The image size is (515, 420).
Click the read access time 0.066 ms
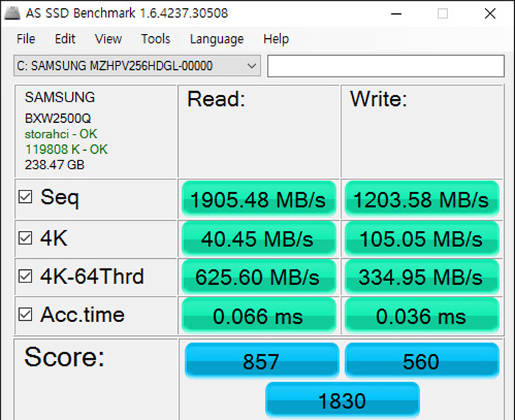point(259,316)
